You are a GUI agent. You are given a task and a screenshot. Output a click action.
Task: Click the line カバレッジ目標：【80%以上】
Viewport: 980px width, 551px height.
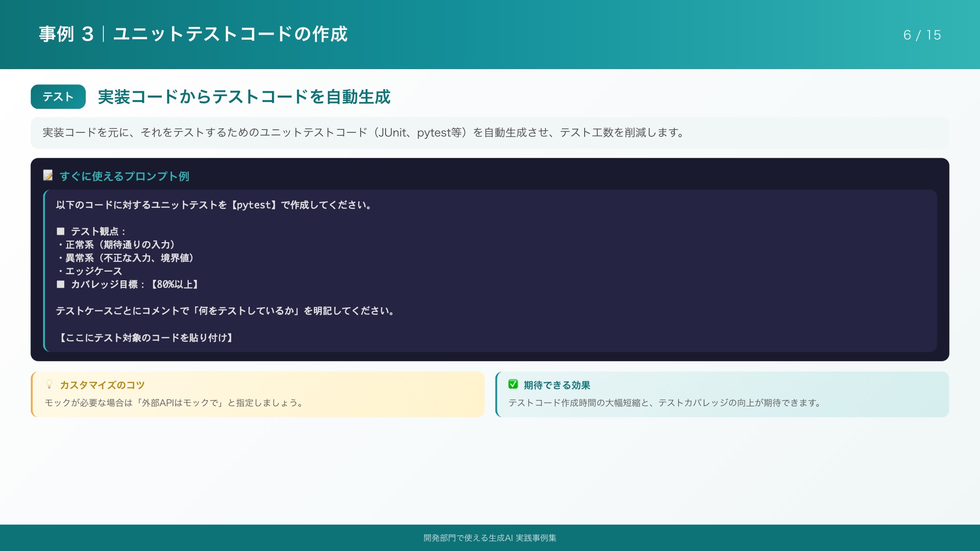pos(127,284)
